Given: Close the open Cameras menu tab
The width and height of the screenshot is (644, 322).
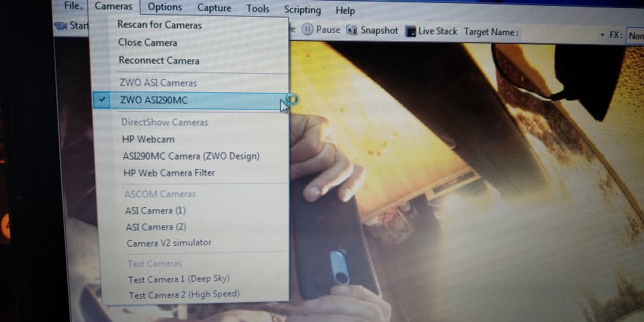Looking at the screenshot, I should point(113,7).
